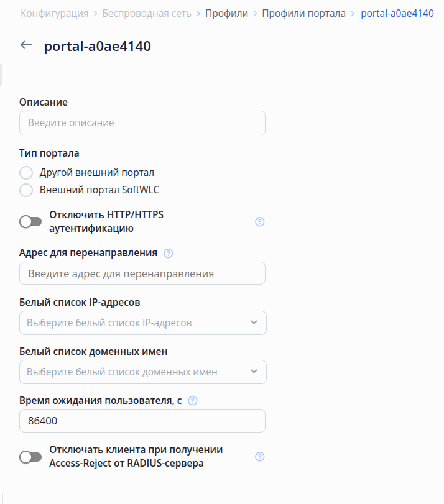Open "Профили" breadcrumb item
The height and width of the screenshot is (504, 444).
click(x=226, y=13)
